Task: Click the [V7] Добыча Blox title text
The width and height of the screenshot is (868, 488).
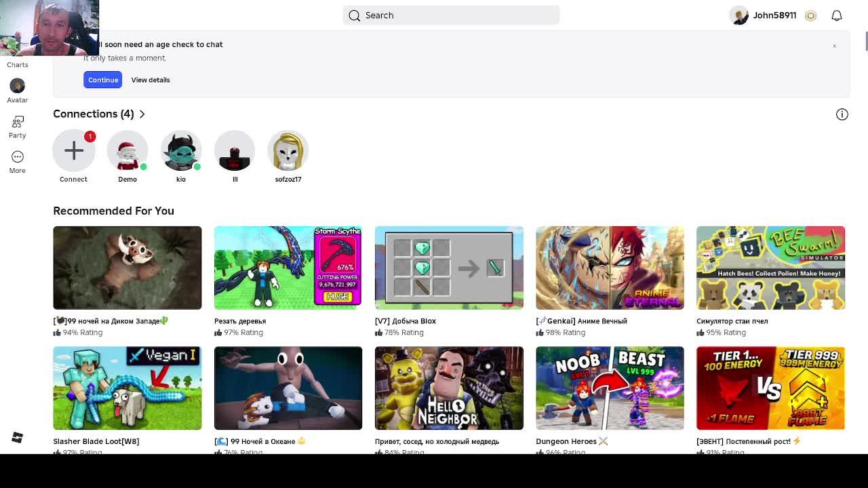Action: [x=406, y=321]
